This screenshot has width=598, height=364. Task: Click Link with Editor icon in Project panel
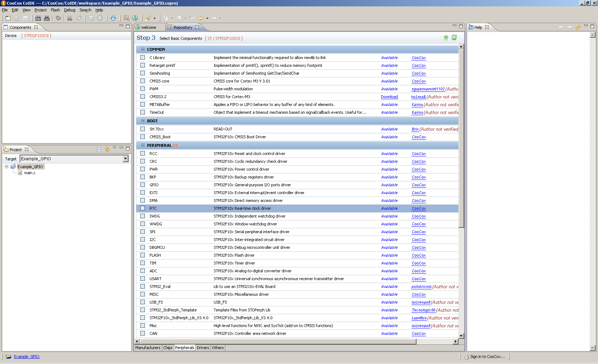point(107,150)
